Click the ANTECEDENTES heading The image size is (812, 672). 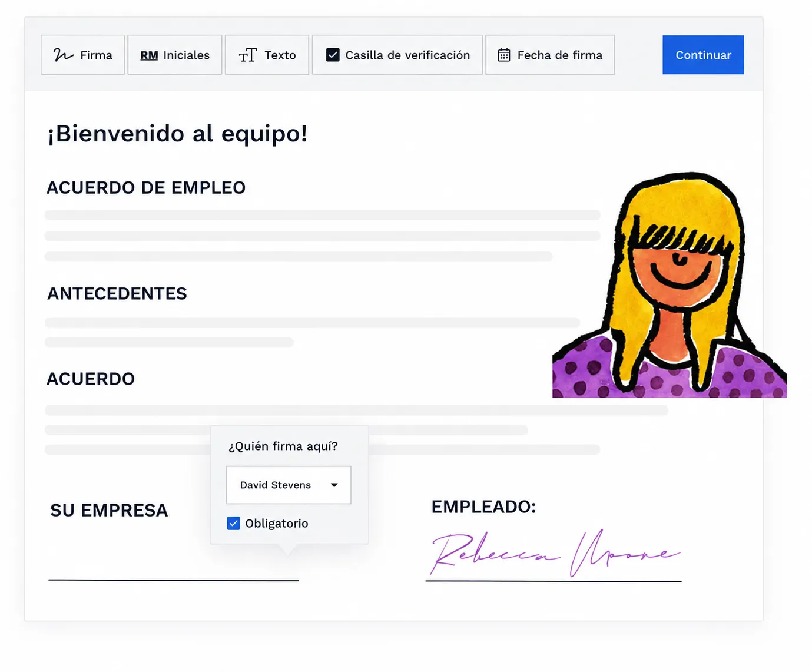pos(117,293)
